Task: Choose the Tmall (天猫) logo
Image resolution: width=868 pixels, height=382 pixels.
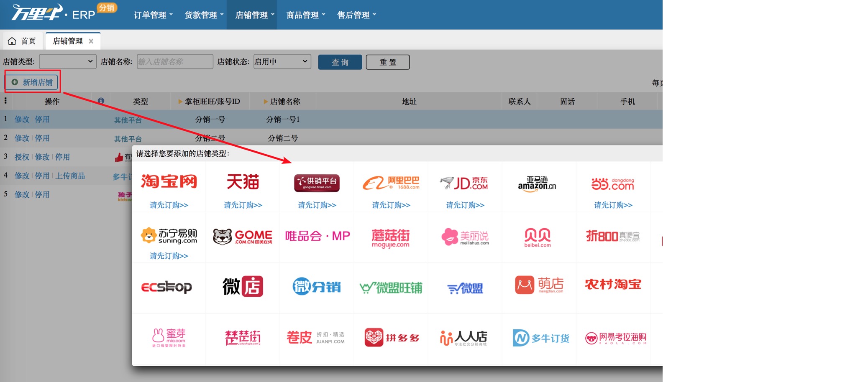Action: [x=243, y=182]
